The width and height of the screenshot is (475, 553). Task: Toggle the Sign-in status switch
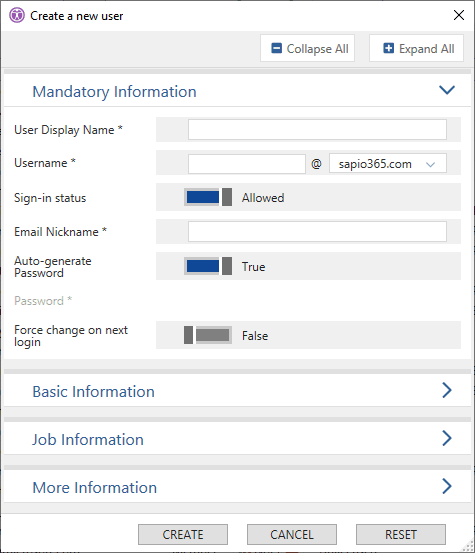click(208, 197)
